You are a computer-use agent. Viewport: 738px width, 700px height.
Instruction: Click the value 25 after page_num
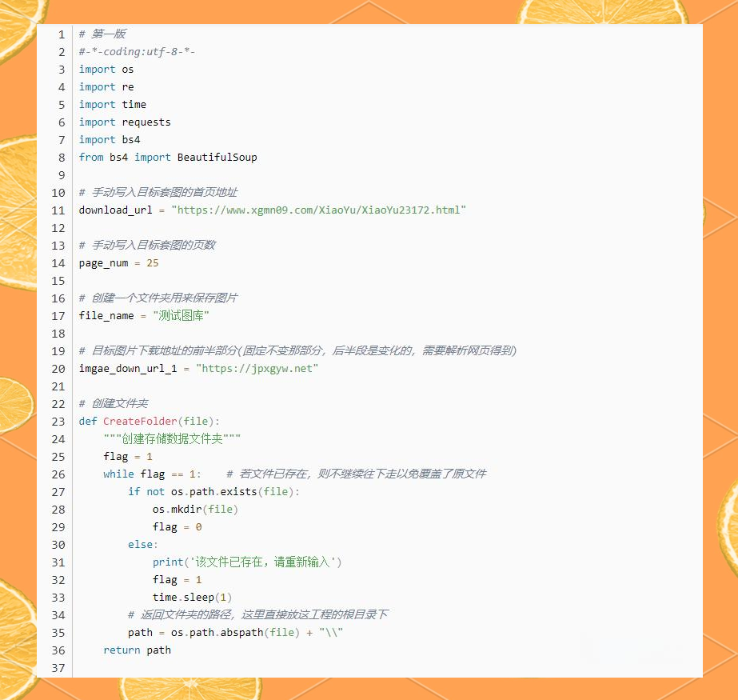coord(153,263)
